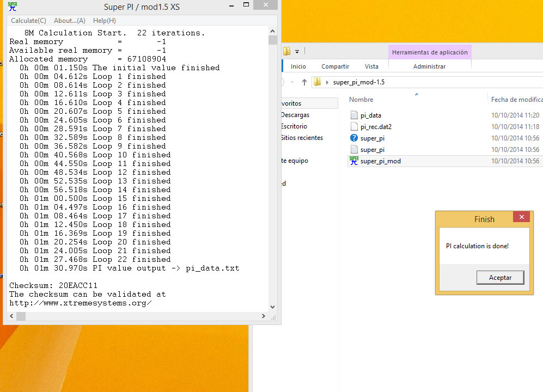Open the quick access toolbar dropdown arrow
543x392 pixels.
(x=297, y=52)
